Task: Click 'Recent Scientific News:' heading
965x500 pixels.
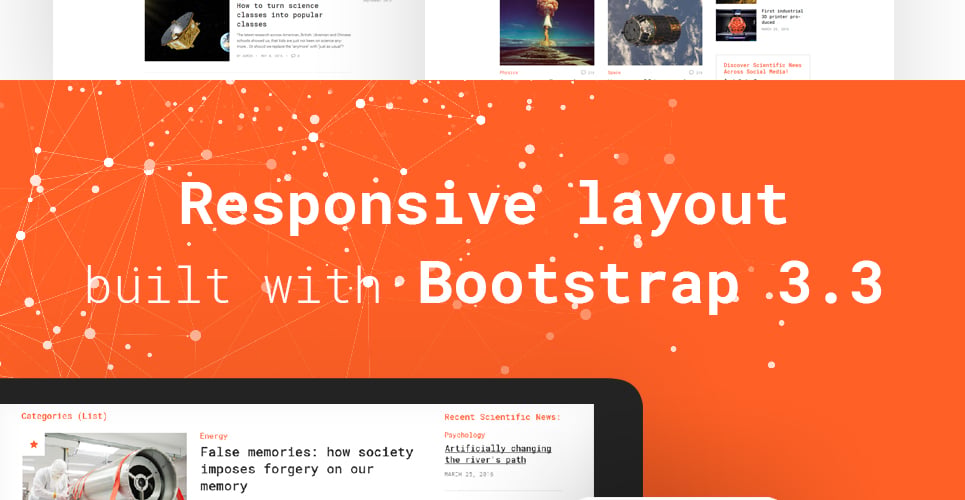Action: (502, 417)
